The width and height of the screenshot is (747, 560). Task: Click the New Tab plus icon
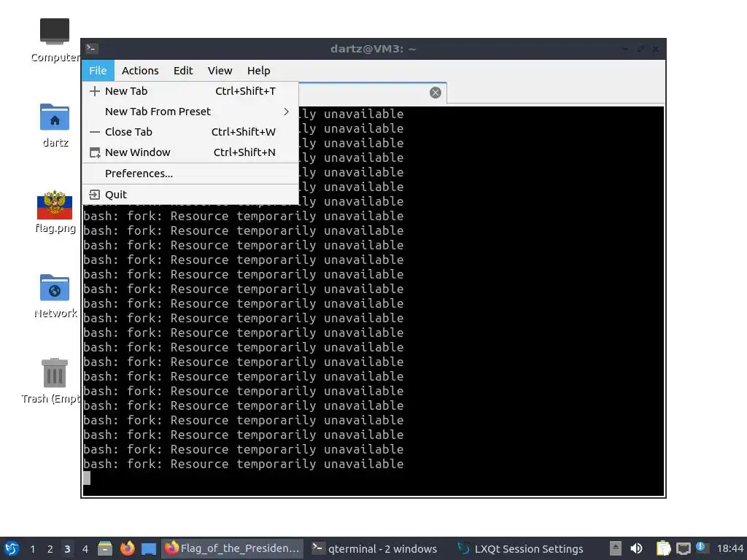[95, 91]
